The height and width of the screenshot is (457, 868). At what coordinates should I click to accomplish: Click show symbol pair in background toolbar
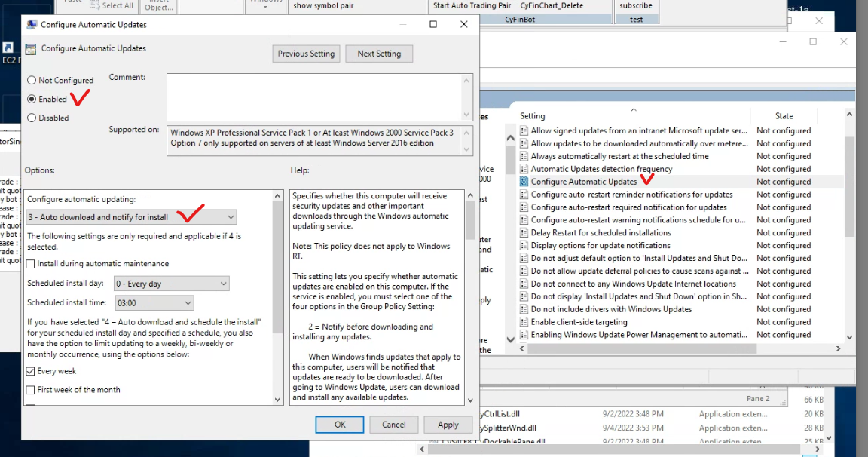click(x=323, y=5)
